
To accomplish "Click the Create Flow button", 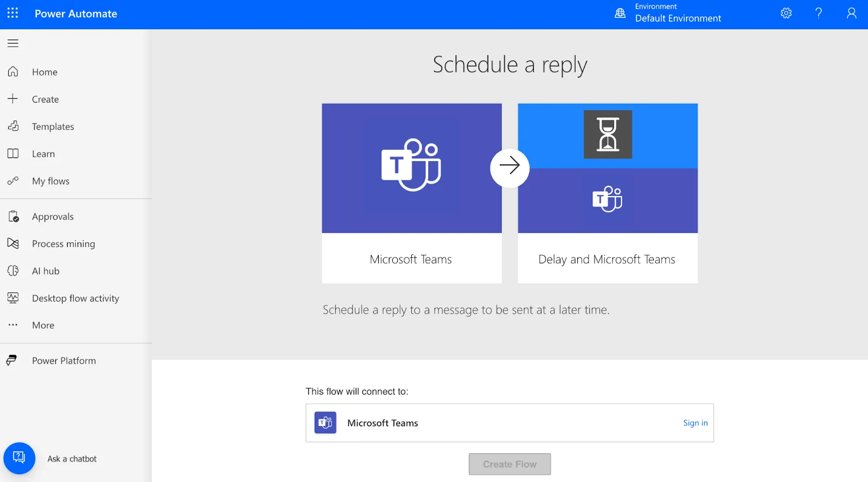I will coord(510,464).
